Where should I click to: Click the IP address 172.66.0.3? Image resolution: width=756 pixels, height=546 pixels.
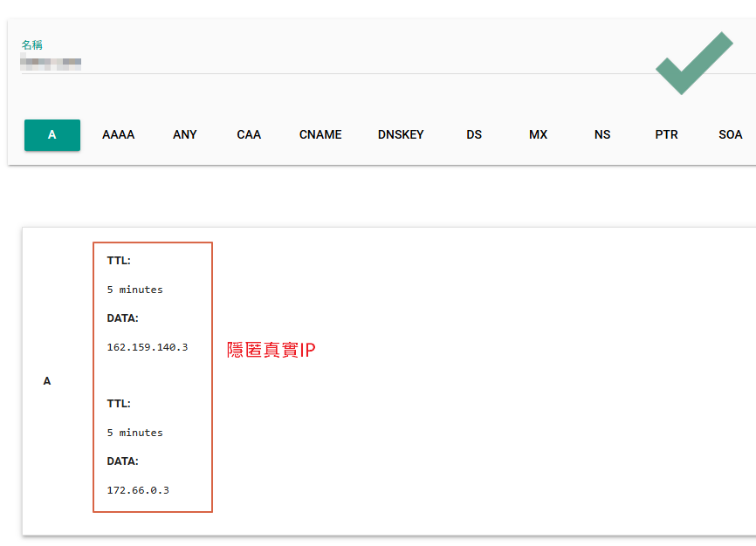coord(138,490)
